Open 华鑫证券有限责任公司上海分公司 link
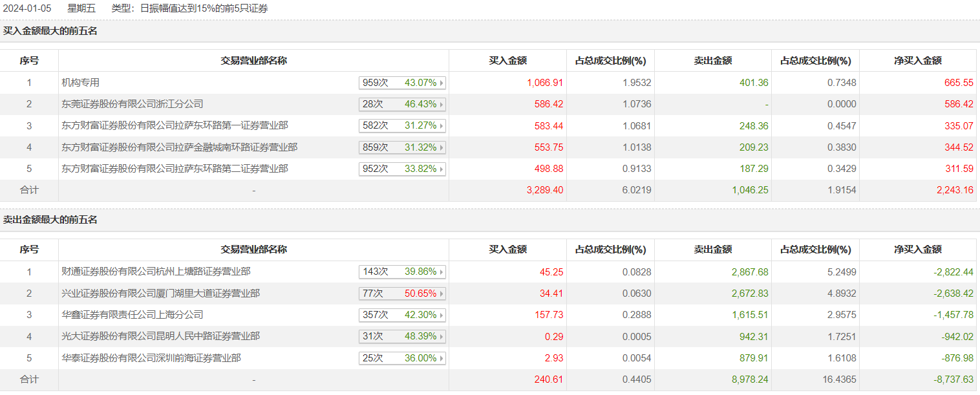Screen dimensions: 980x395 (x=133, y=315)
